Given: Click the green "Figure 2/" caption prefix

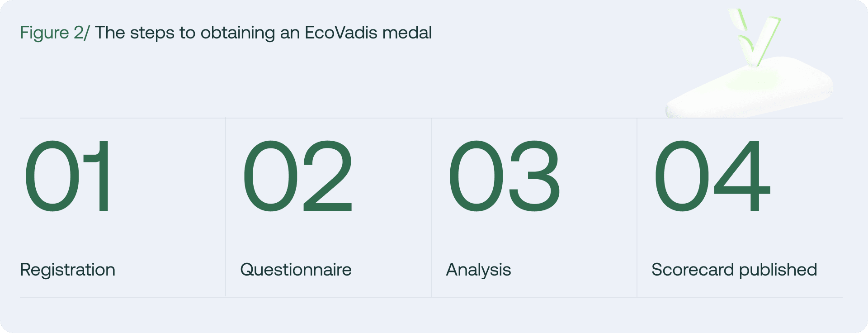Looking at the screenshot, I should (55, 33).
